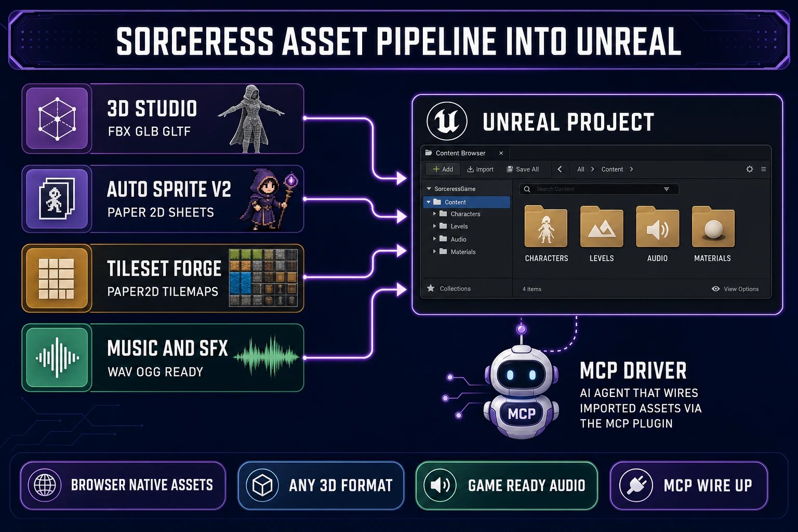798x532 pixels.
Task: Click the 3D hooded character model preview
Action: pyautogui.click(x=251, y=118)
